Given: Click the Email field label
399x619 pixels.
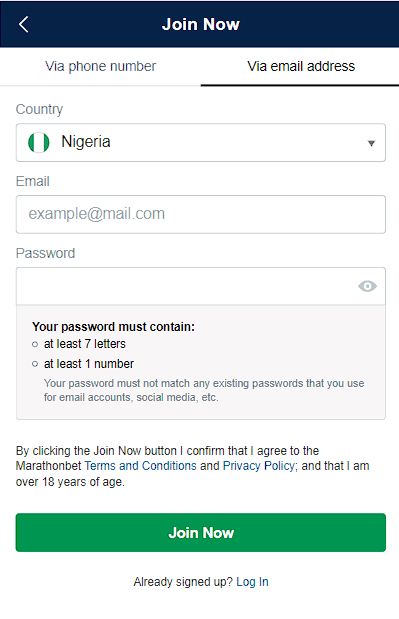Looking at the screenshot, I should tap(33, 181).
